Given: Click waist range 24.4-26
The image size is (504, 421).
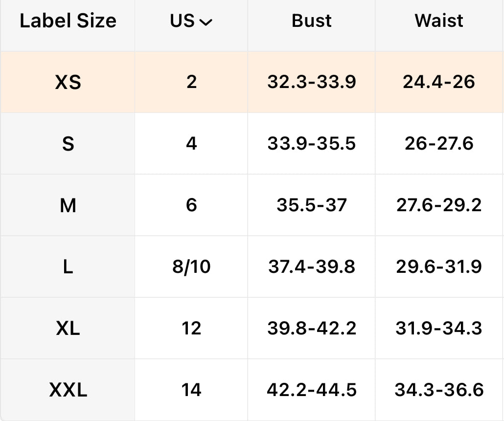Looking at the screenshot, I should [439, 82].
